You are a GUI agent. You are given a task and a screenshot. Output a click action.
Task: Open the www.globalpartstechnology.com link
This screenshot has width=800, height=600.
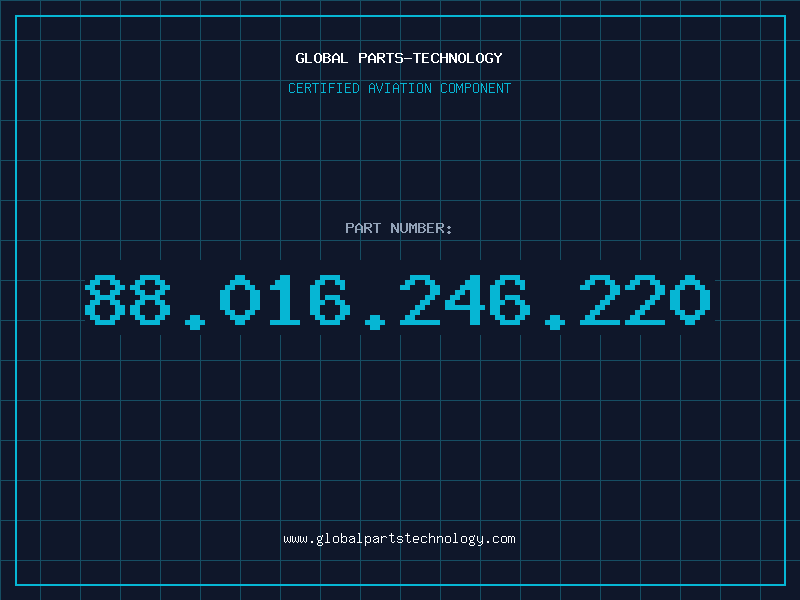pyautogui.click(x=399, y=539)
